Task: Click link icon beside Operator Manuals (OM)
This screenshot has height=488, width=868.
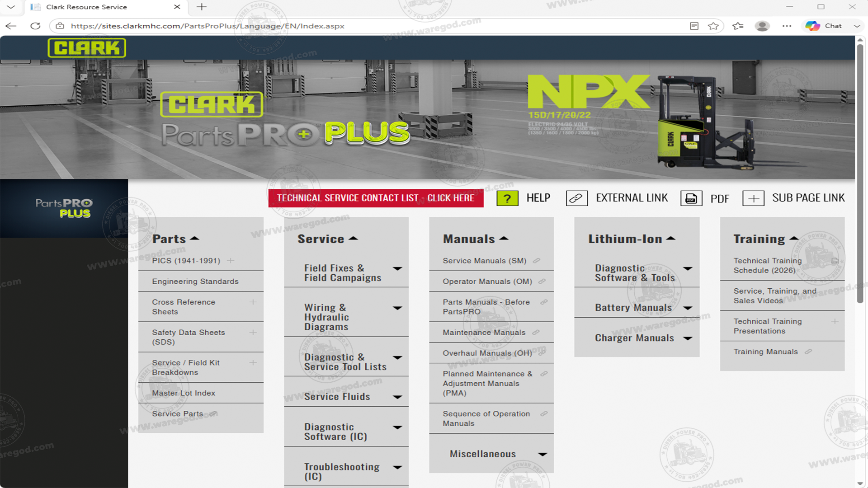Action: point(542,281)
